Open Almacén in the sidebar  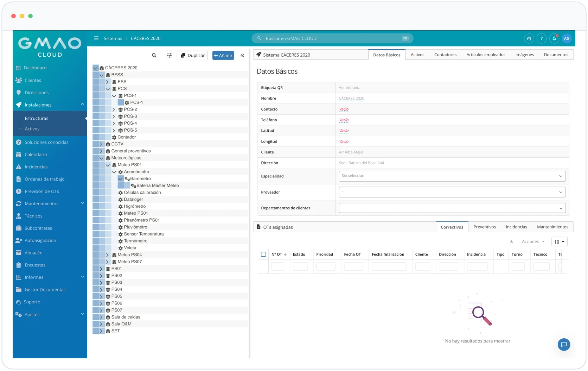click(33, 253)
